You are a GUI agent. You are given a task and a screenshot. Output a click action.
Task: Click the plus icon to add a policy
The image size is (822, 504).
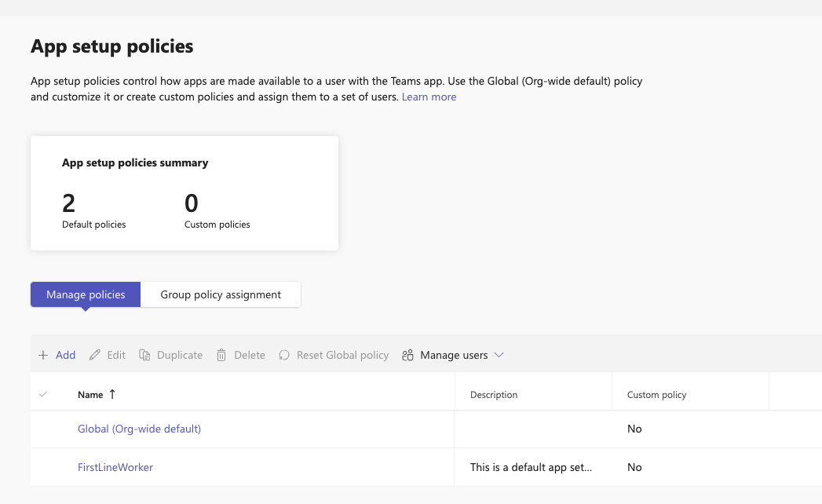pos(43,356)
